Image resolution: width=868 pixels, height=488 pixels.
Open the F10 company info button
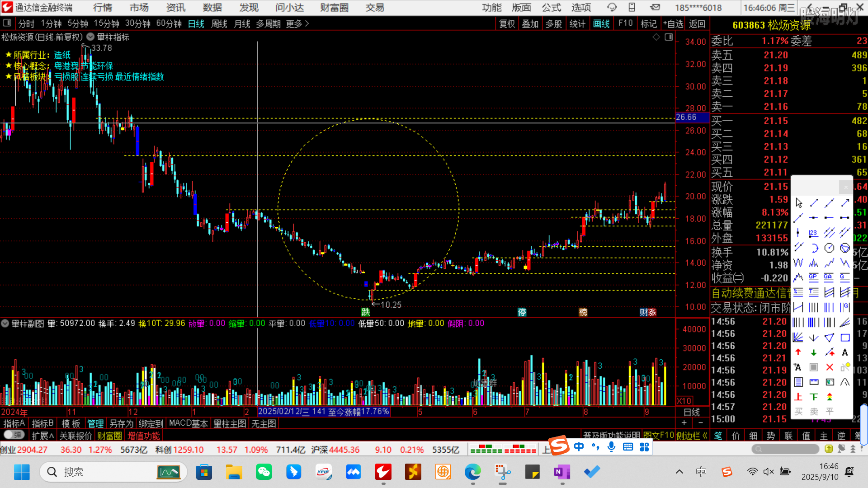pyautogui.click(x=625, y=23)
